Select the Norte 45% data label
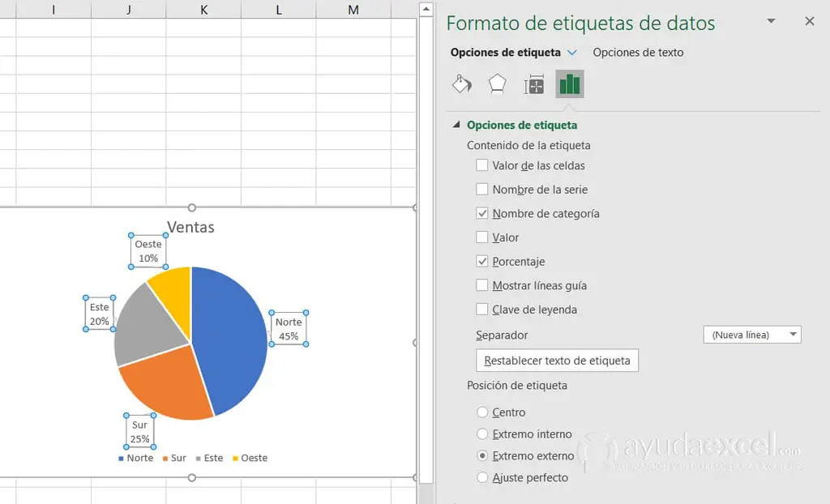 pos(289,327)
